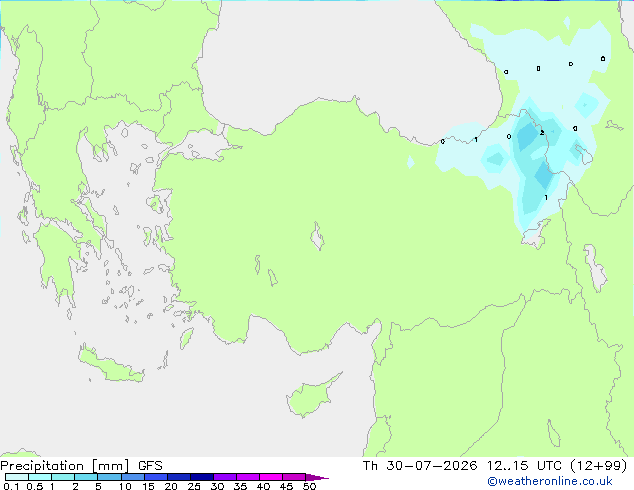
Task: Pick the 5–10 mm legend color box
Action: pyautogui.click(x=109, y=477)
